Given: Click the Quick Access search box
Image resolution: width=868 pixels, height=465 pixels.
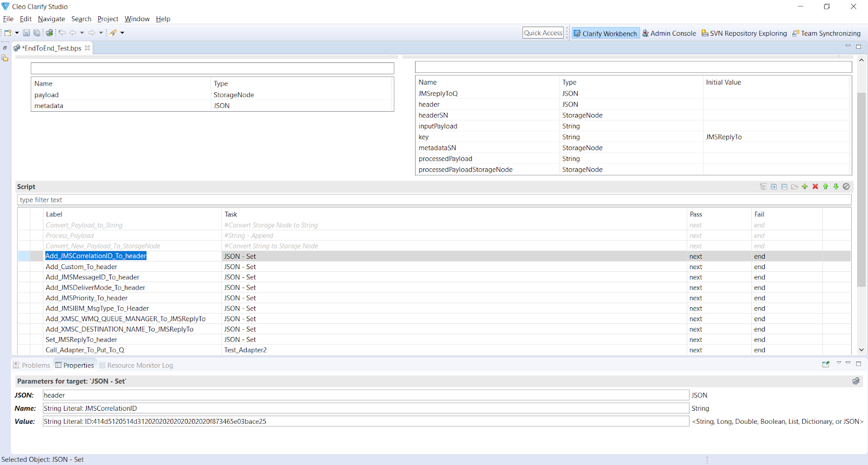Looking at the screenshot, I should (x=543, y=33).
